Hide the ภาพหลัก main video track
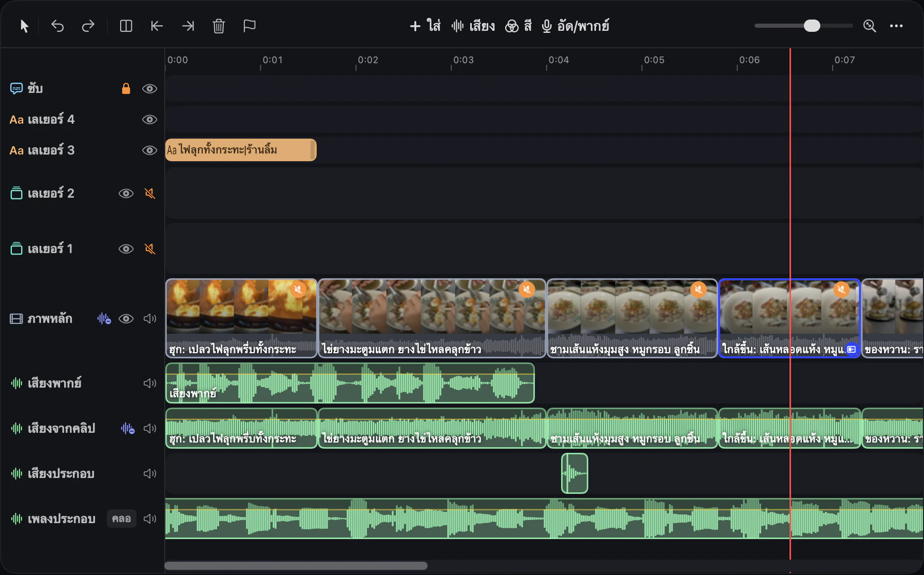The image size is (924, 575). coord(126,319)
